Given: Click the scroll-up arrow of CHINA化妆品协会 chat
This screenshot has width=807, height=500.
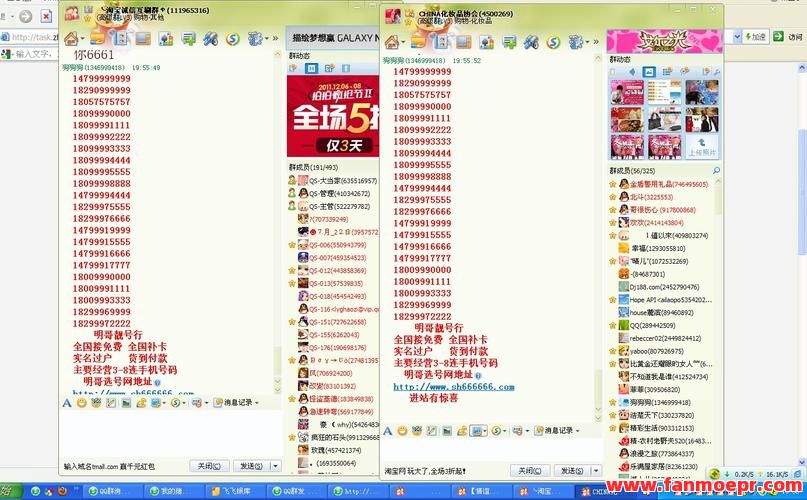Looking at the screenshot, I should (598, 58).
